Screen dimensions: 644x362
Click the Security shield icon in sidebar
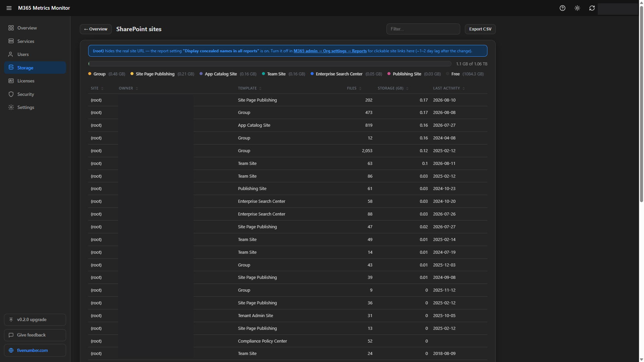tap(11, 94)
